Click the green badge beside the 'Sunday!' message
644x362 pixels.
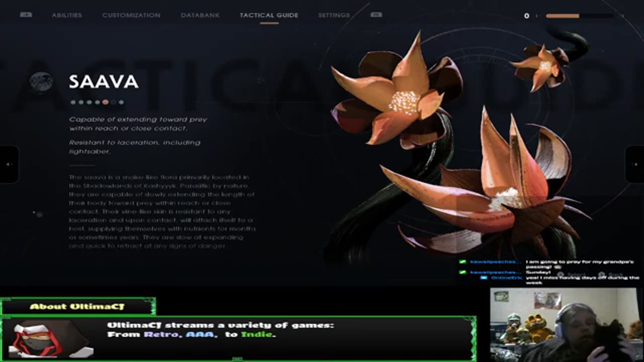tap(463, 272)
